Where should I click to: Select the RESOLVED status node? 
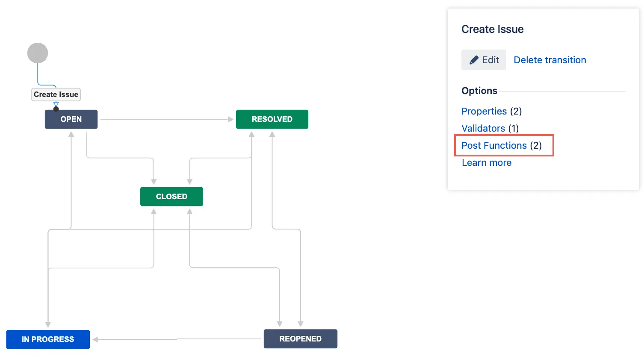point(272,119)
